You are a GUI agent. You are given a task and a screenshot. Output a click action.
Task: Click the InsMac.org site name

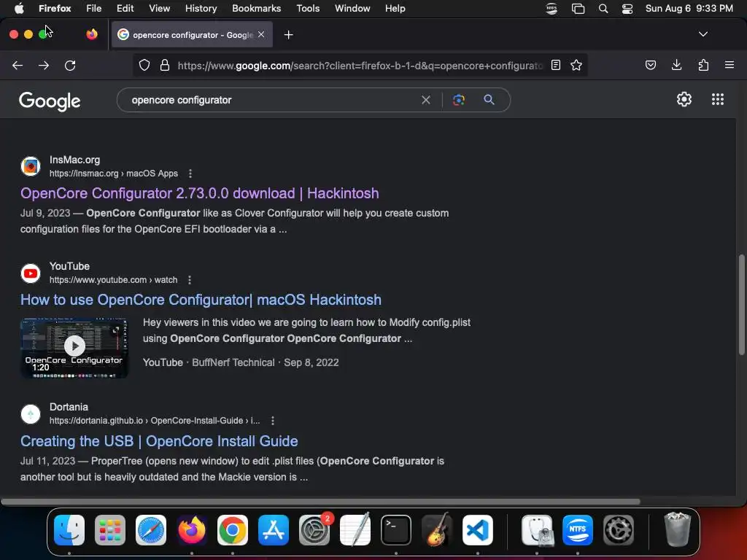tap(75, 160)
